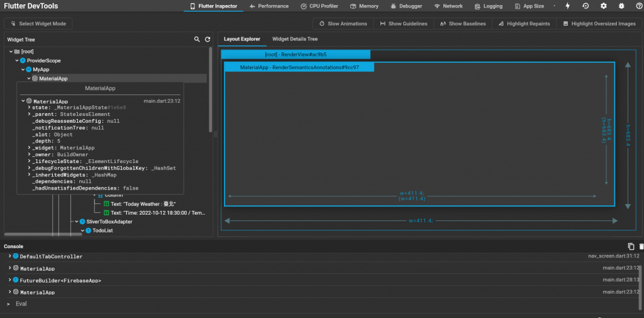
Task: Collapse the ProviderScope node chevron
Action: [x=17, y=60]
